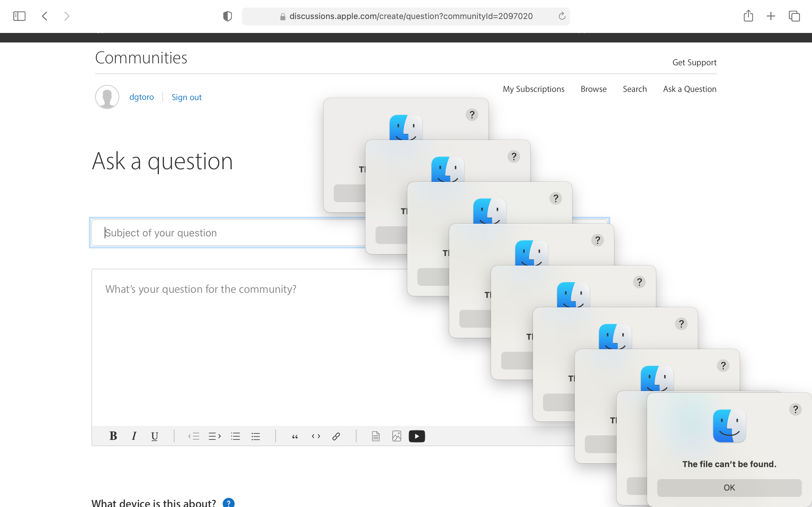Click the Sign out link
812x507 pixels.
[x=187, y=97]
